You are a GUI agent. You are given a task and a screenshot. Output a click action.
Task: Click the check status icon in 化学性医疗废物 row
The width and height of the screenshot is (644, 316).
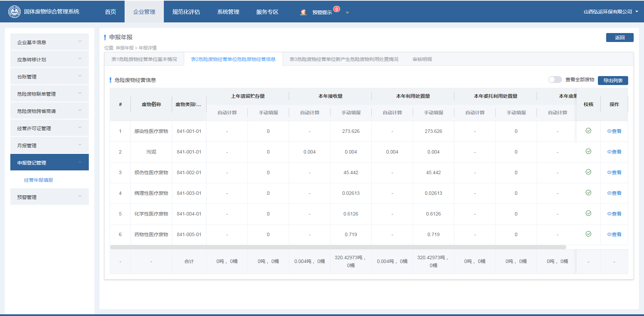[588, 213]
